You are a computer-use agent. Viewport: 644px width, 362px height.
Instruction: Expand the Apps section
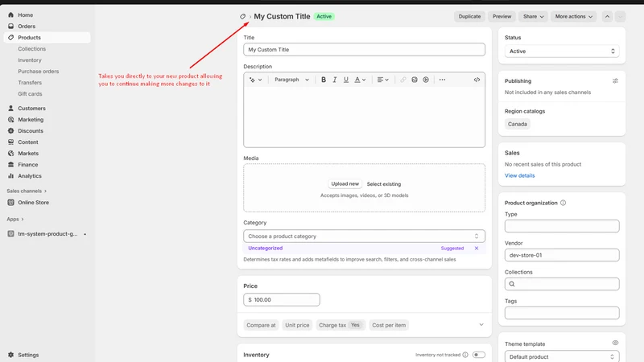15,219
